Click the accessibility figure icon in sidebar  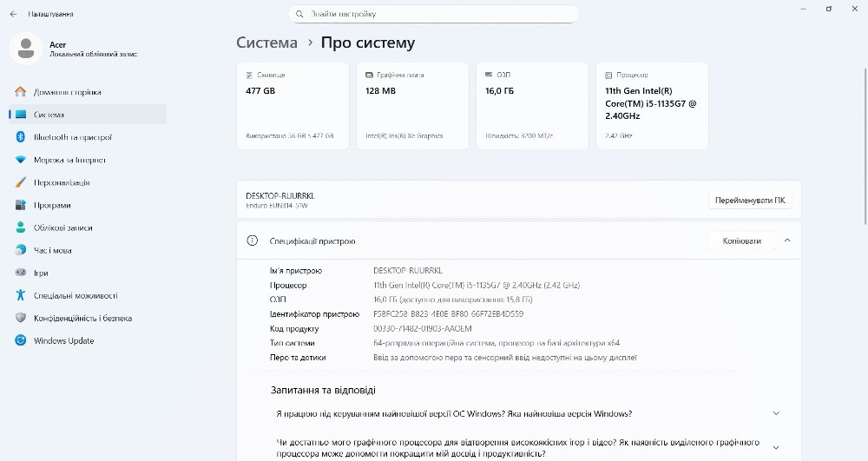(21, 295)
